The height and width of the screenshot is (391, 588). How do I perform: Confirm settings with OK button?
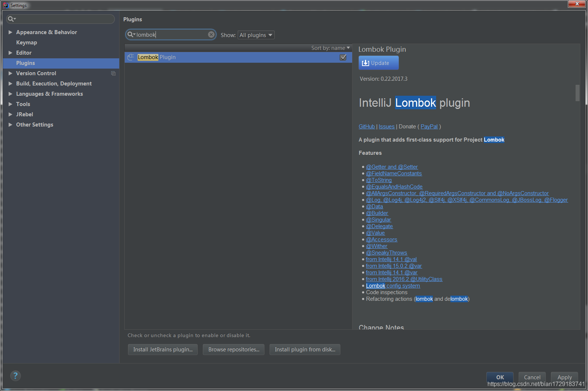tap(500, 377)
